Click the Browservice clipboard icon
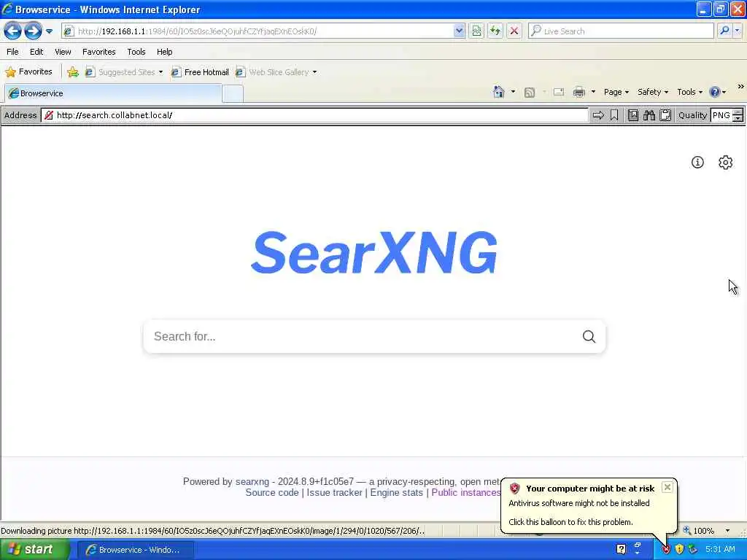The height and width of the screenshot is (560, 747). point(665,115)
